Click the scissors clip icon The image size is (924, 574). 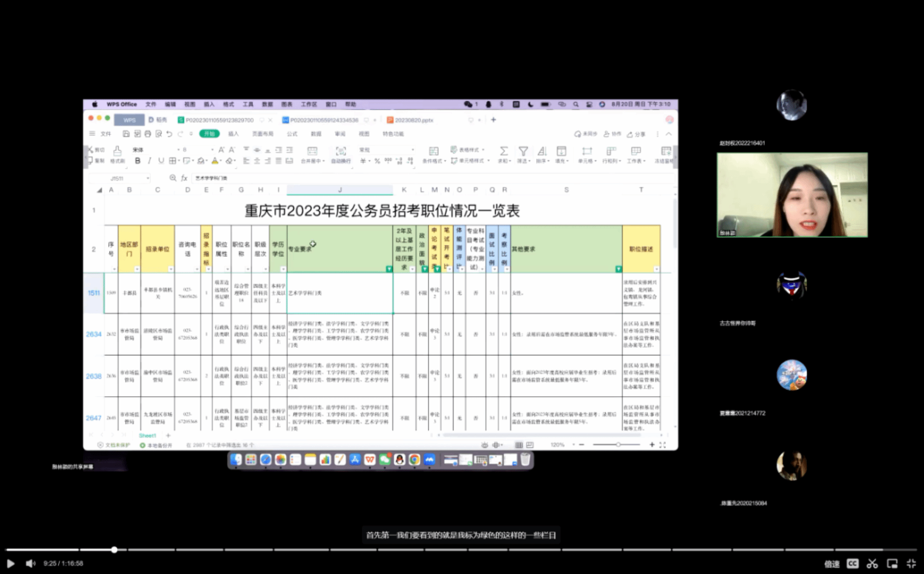click(872, 563)
